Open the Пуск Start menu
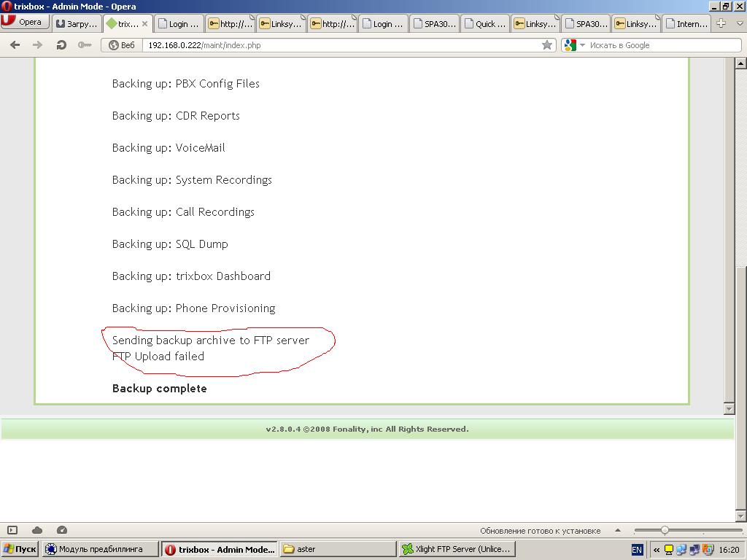 20,549
